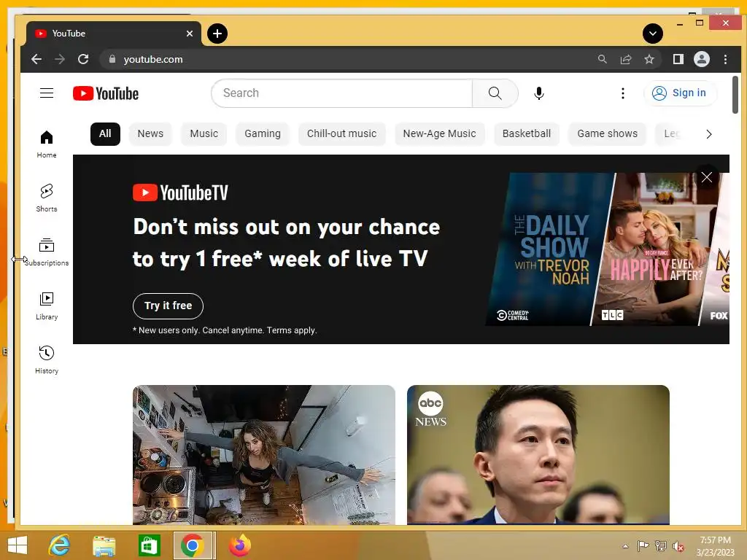The image size is (747, 560).
Task: Open History from the sidebar
Action: click(47, 359)
